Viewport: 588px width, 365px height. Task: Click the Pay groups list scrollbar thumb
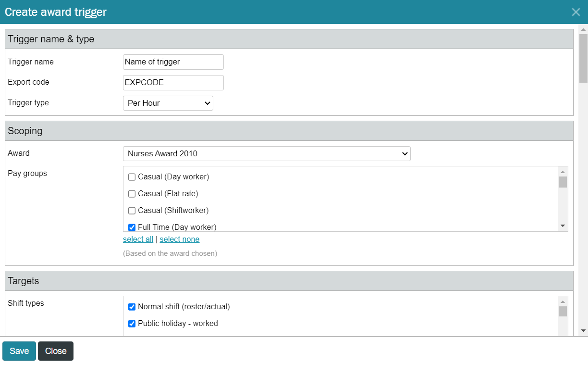[563, 182]
